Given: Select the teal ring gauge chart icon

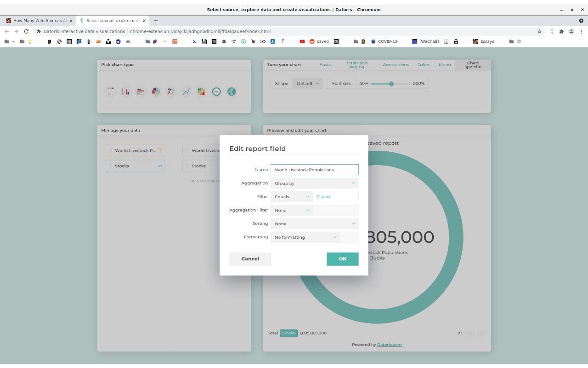Looking at the screenshot, I should click(216, 92).
